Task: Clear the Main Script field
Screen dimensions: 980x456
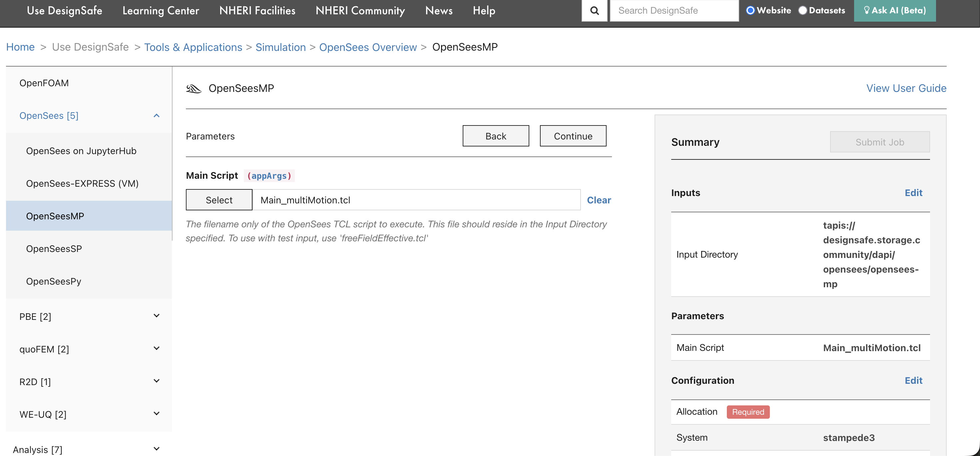Action: click(599, 200)
